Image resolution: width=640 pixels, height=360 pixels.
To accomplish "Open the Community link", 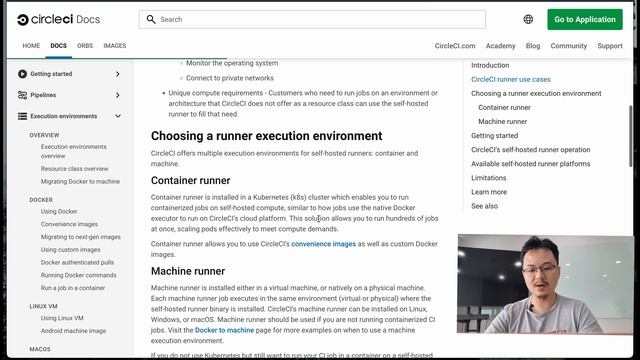I will (569, 46).
